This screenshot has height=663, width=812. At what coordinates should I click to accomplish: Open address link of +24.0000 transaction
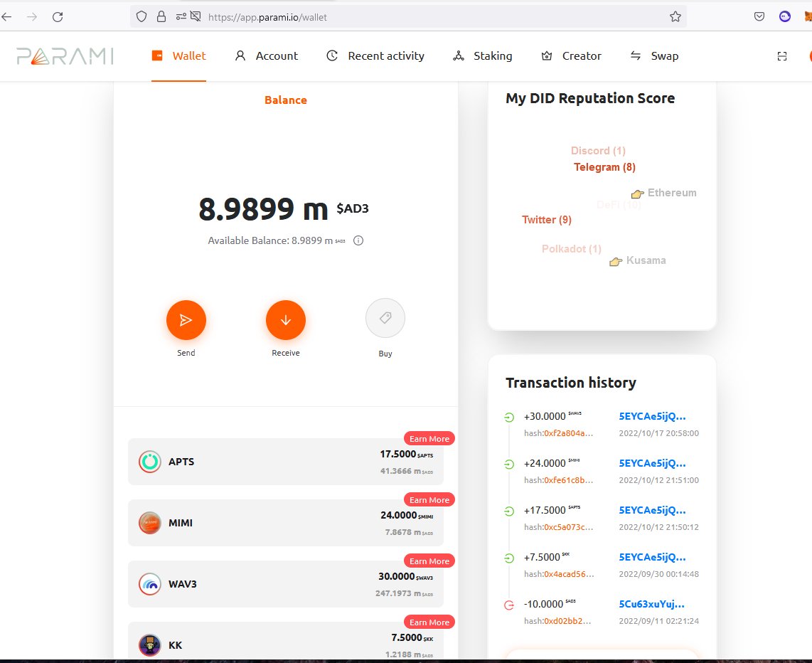(x=653, y=464)
